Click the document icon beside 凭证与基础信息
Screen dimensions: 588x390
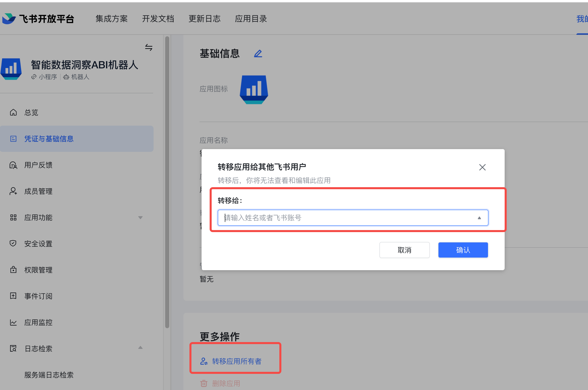pyautogui.click(x=13, y=139)
